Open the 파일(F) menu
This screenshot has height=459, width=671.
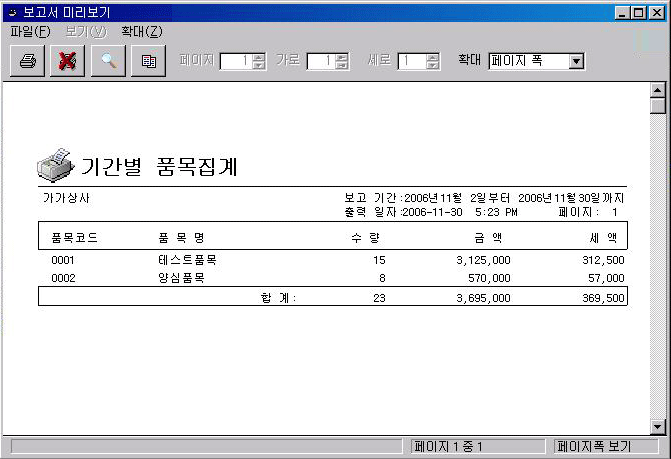tap(30, 32)
